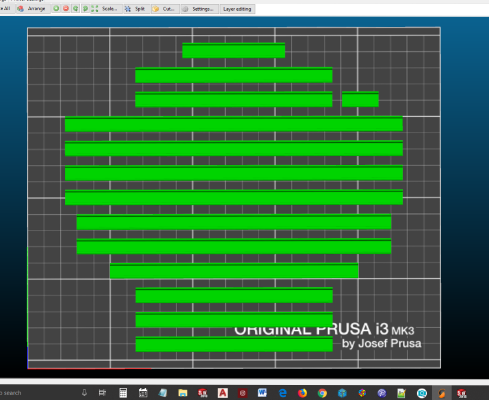This screenshot has width=489, height=400.
Task: Rotate the model counter-clockwise using the green arrow icon
Action: pyautogui.click(x=76, y=9)
